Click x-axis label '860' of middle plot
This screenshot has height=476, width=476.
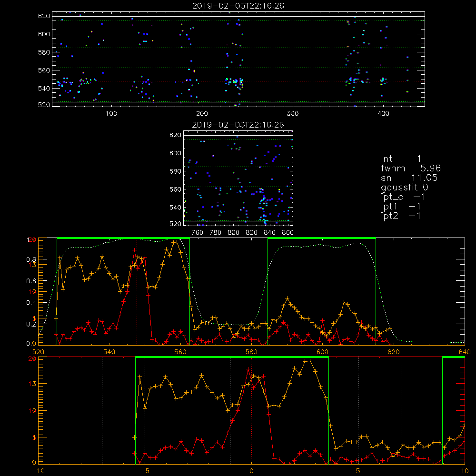tap(288, 233)
